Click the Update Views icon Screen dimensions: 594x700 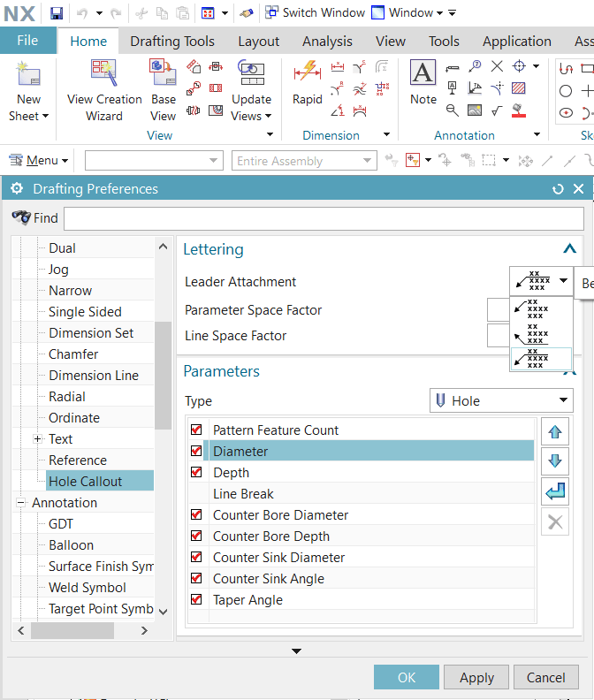pyautogui.click(x=251, y=72)
